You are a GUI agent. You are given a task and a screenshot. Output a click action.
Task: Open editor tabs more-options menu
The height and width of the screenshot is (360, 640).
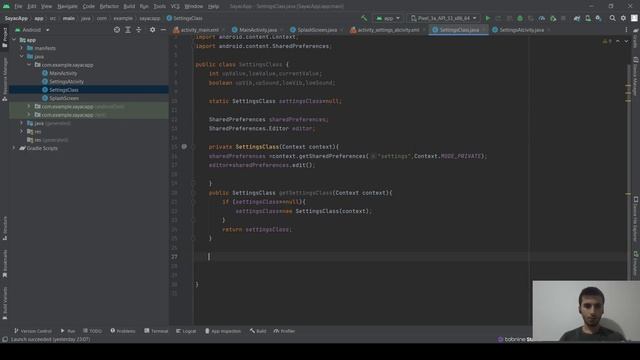(626, 30)
